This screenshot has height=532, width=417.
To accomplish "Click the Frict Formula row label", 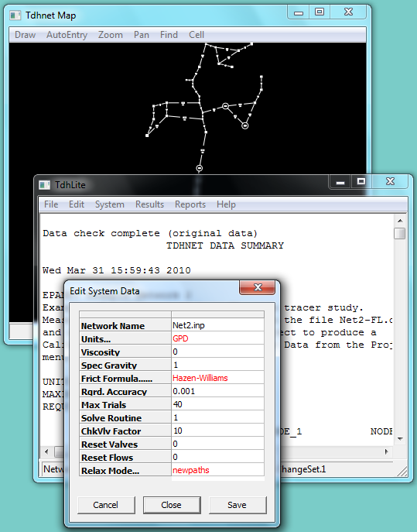I will 125,379.
